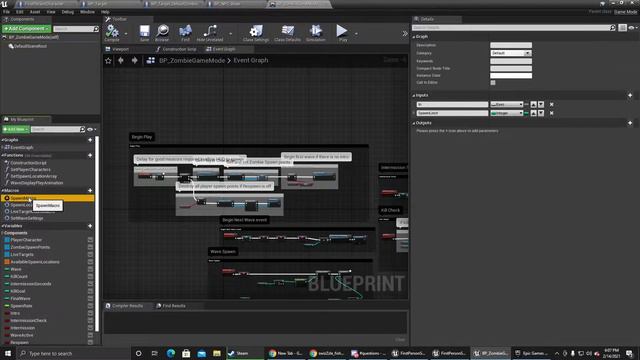Open the Play options dropdown arrow
640x360 pixels.
click(356, 33)
